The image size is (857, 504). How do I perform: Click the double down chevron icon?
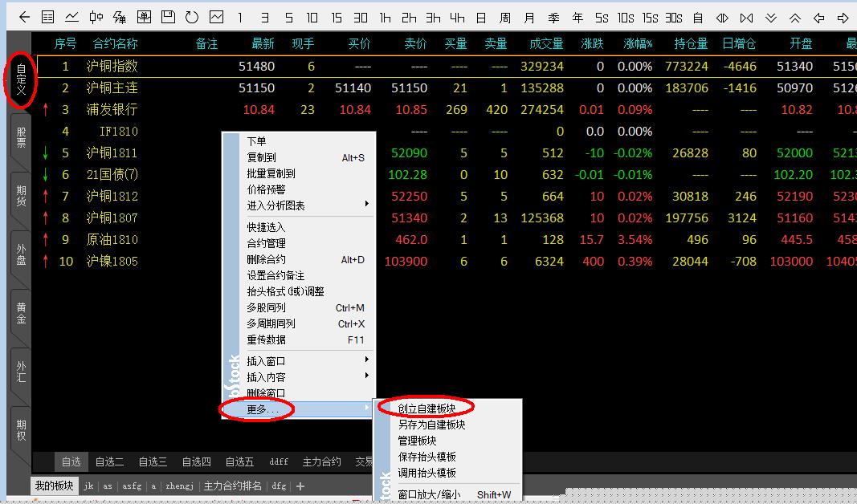point(770,18)
